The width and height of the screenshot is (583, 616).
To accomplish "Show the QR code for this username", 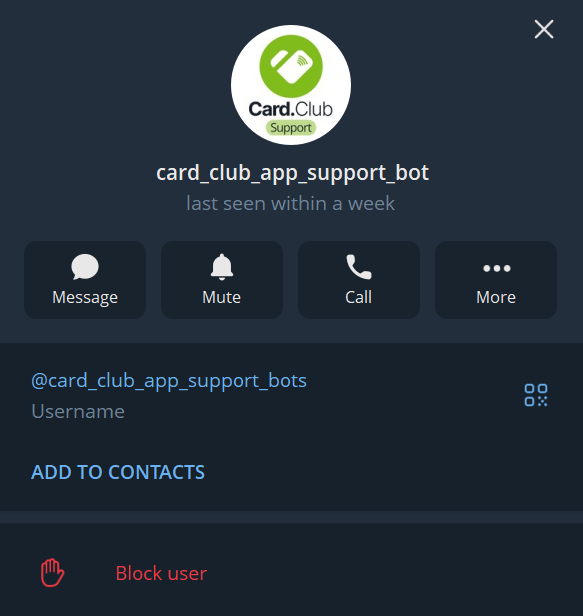I will (536, 395).
